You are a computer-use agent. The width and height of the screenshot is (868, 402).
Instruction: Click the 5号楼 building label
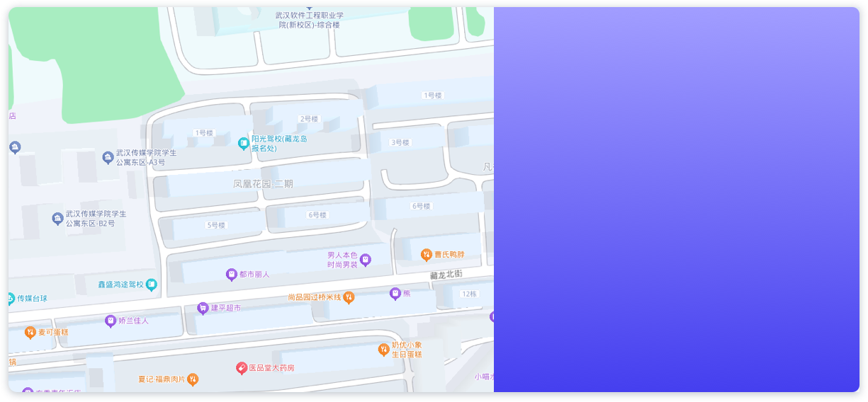[215, 225]
